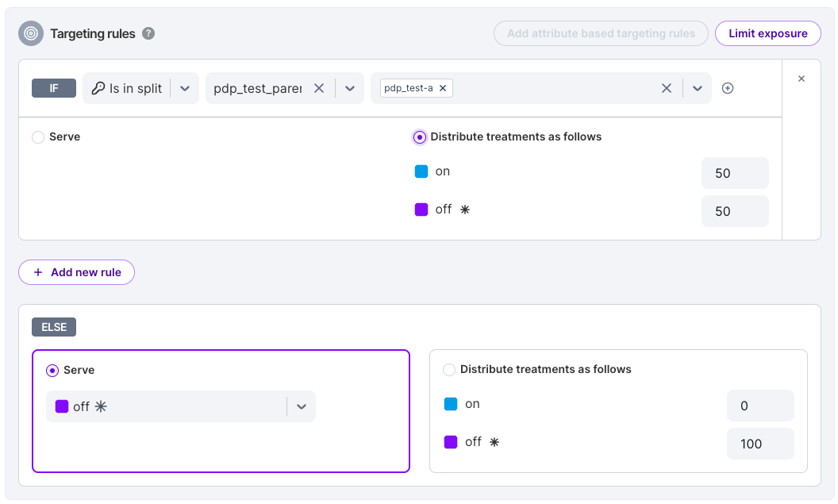Remove the pdp_test-a tag chip
Screen dimensions: 838x504
443,88
